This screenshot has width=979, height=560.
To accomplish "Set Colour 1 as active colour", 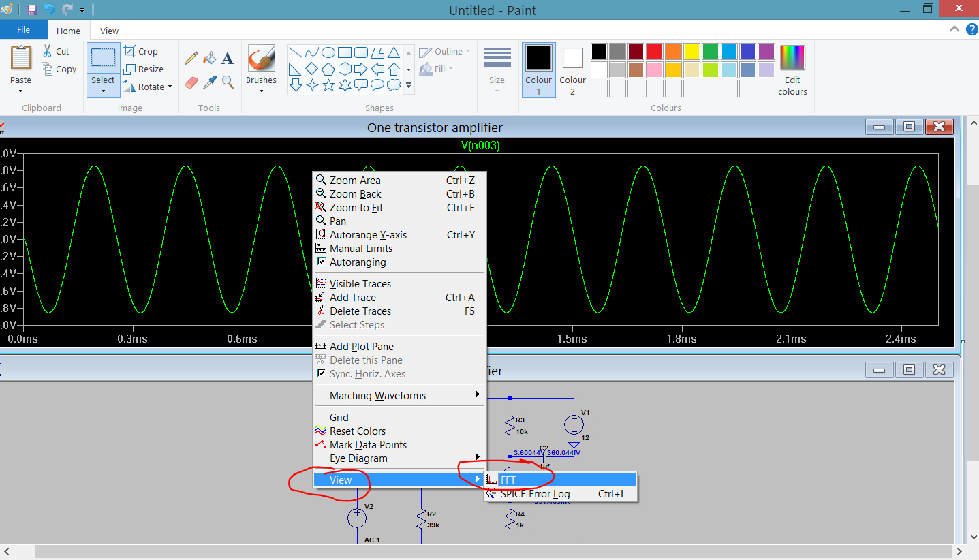I will point(538,70).
